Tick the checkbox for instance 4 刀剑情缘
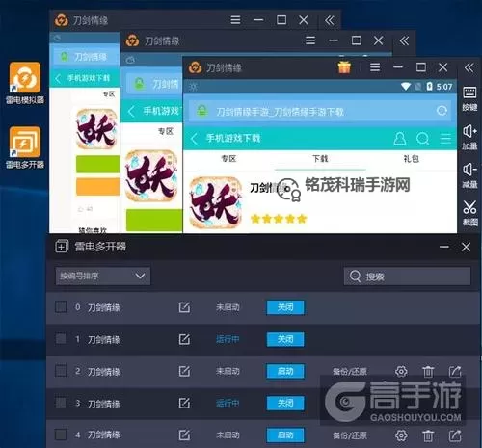Viewport: 482px width, 448px height. (61, 435)
